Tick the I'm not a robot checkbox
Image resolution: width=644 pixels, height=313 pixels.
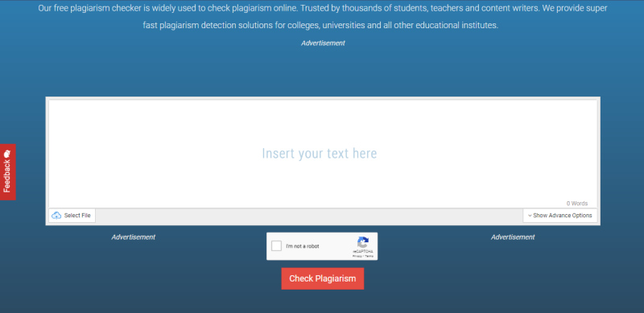[277, 246]
